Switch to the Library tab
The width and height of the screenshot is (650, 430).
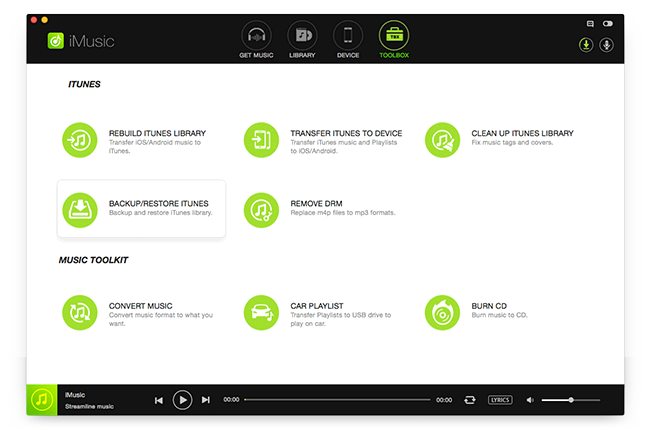[302, 40]
